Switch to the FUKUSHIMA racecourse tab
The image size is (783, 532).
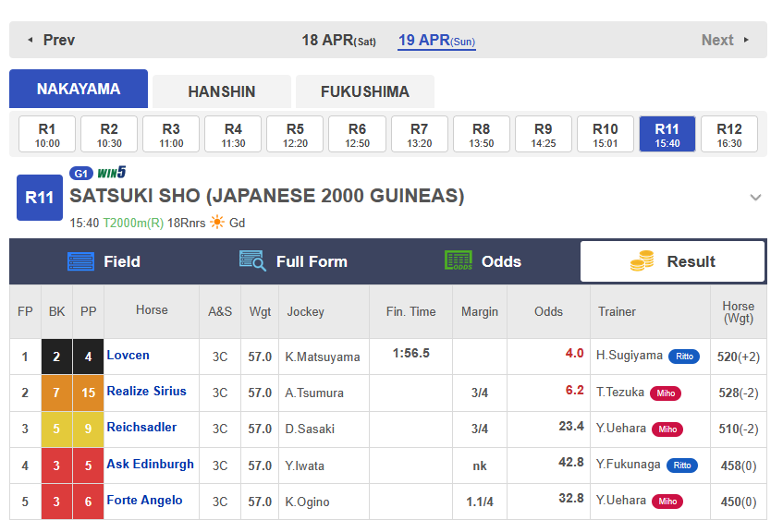365,91
